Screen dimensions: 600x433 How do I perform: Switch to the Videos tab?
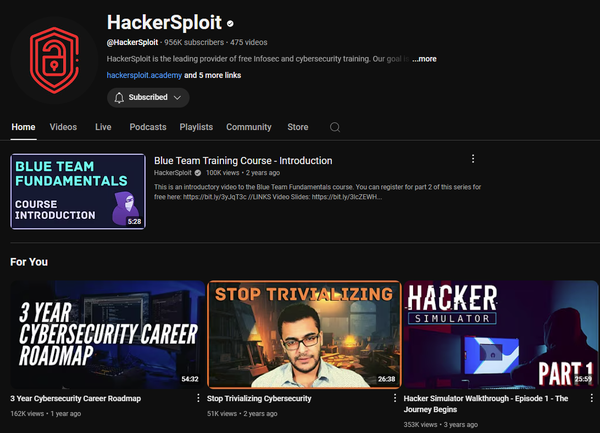click(63, 127)
